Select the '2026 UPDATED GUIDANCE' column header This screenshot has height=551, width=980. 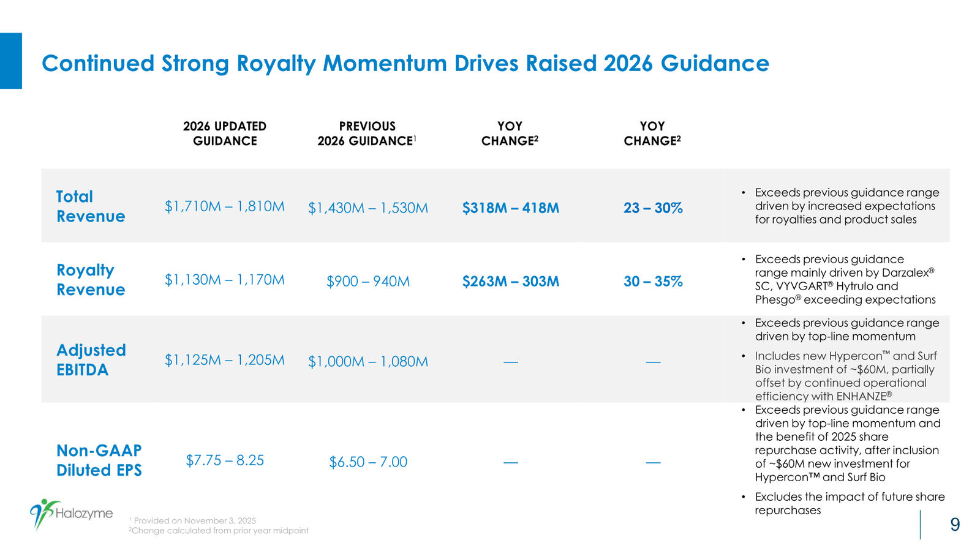[x=225, y=133]
